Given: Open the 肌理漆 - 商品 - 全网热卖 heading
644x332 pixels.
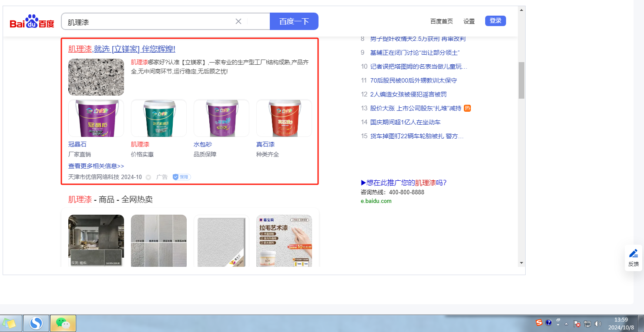Looking at the screenshot, I should [111, 199].
